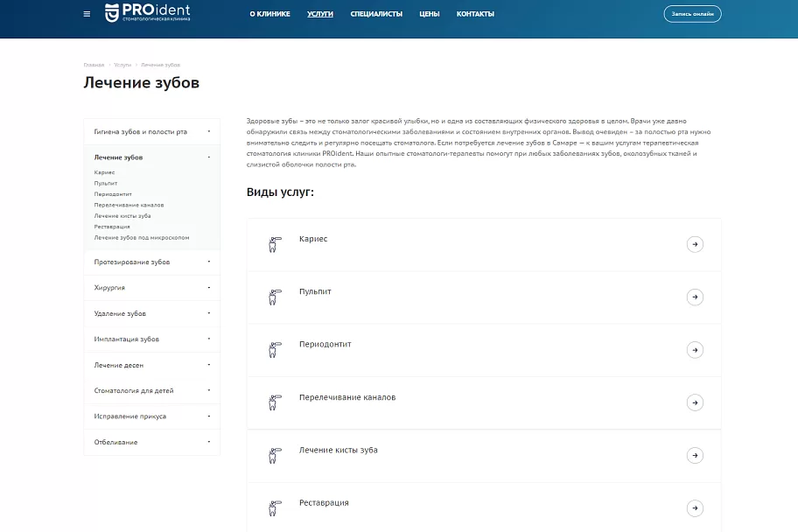Viewport: 798px width, 532px height.
Task: Open Хирургия sidebar item
Action: click(109, 288)
